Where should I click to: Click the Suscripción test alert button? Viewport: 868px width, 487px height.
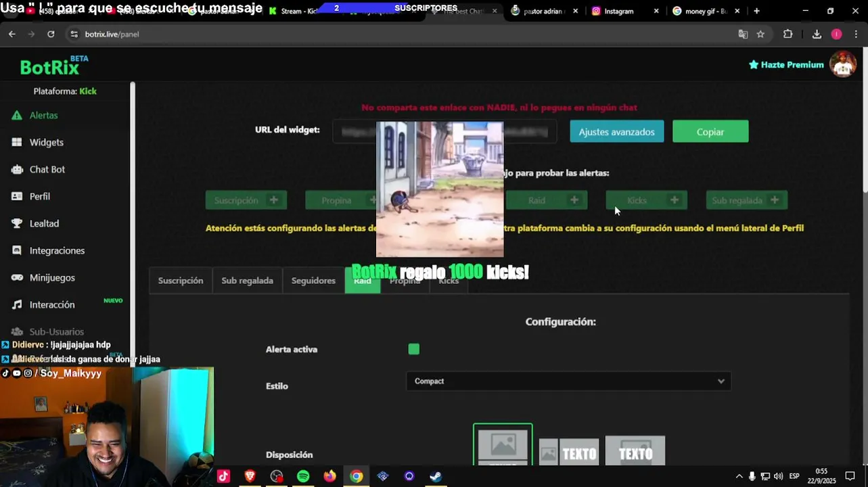tap(246, 200)
